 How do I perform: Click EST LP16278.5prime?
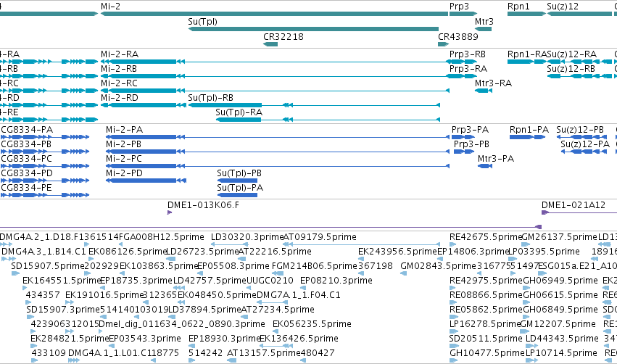pyautogui.click(x=485, y=324)
